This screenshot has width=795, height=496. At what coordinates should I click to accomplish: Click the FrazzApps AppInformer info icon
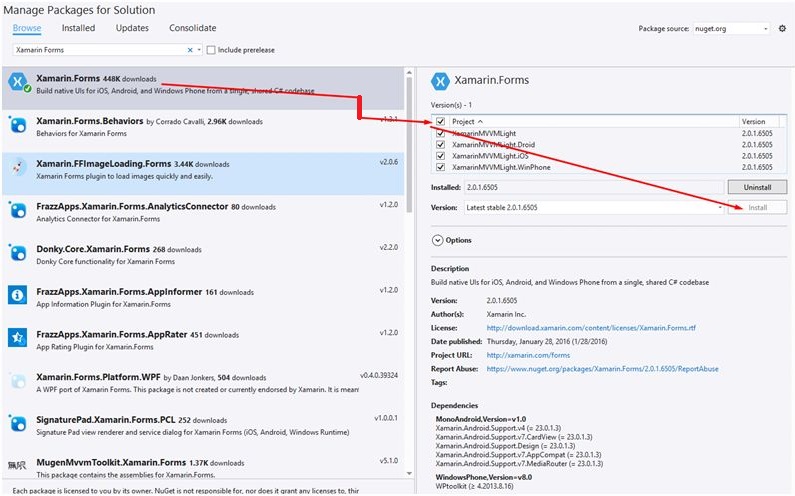click(x=18, y=295)
